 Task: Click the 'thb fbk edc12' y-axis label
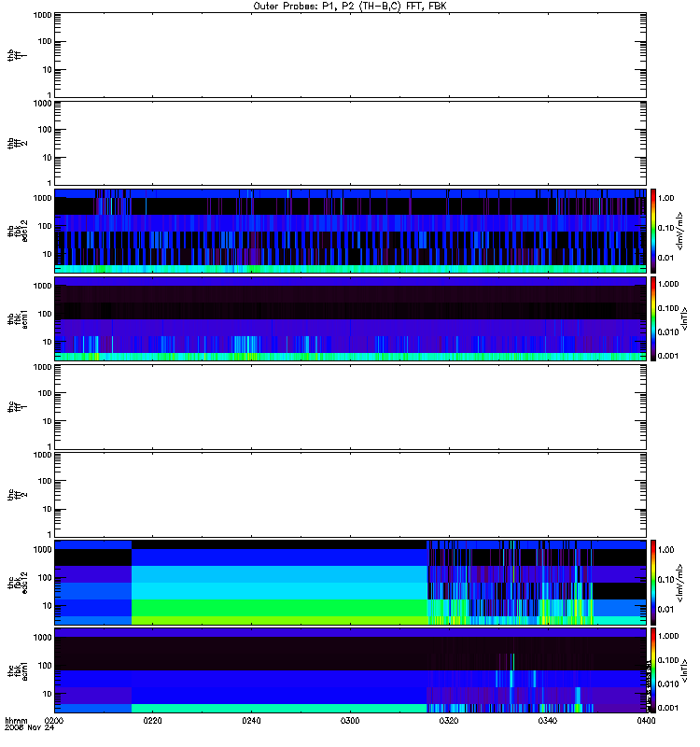pyautogui.click(x=18, y=231)
